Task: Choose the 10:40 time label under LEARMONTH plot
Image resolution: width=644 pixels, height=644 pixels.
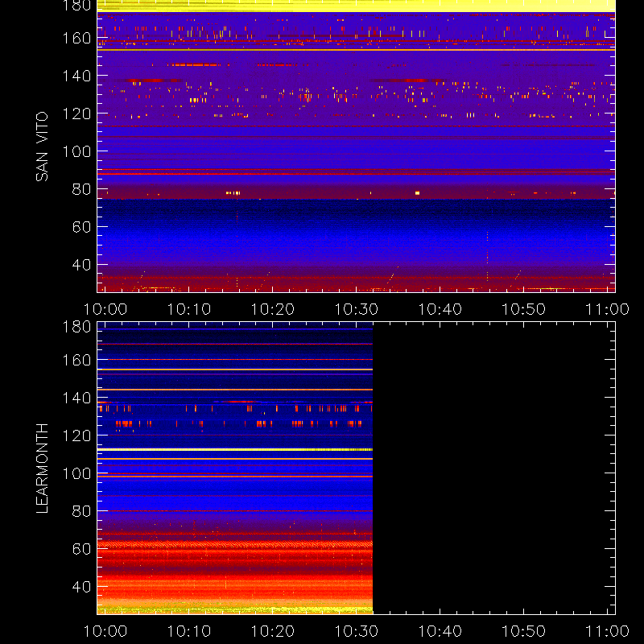Action: click(440, 631)
